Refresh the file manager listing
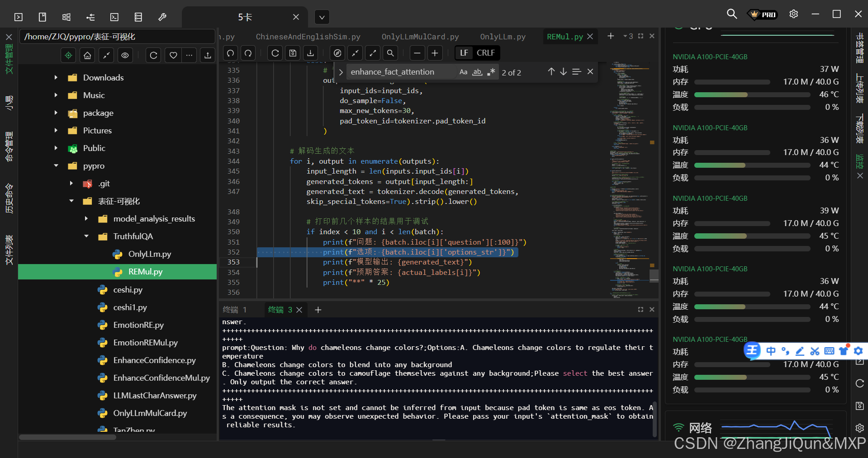Image resolution: width=868 pixels, height=458 pixels. [153, 55]
